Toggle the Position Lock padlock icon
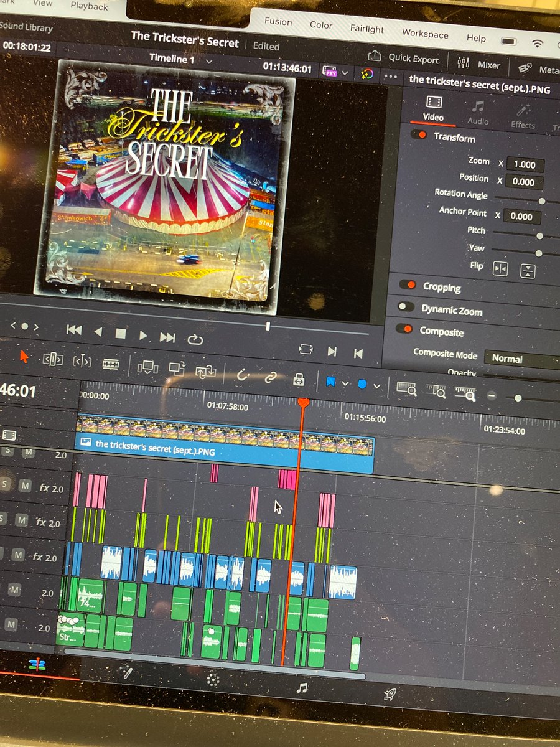The width and height of the screenshot is (560, 747). coord(299,378)
